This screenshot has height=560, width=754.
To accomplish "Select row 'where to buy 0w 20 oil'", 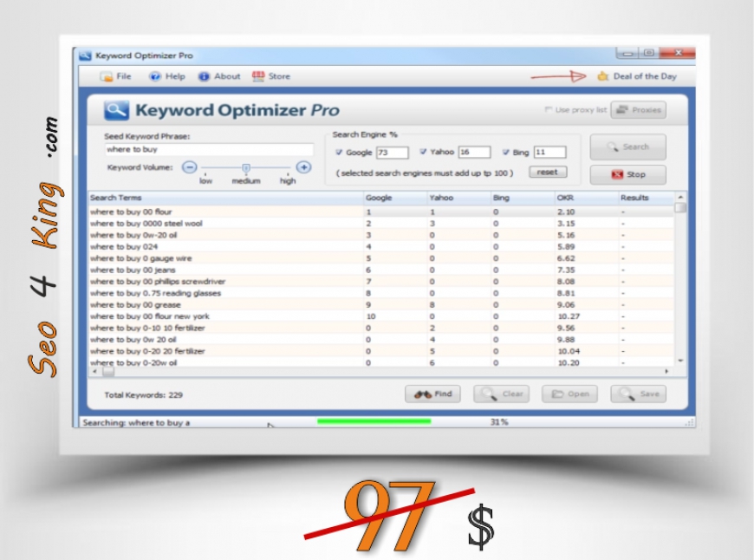I will tap(380, 339).
